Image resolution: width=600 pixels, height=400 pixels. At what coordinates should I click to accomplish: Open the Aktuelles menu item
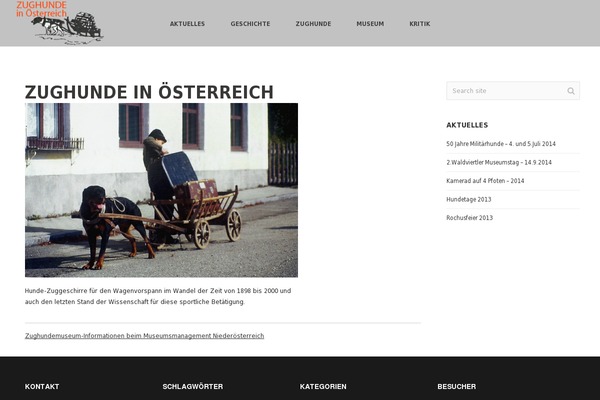click(187, 24)
